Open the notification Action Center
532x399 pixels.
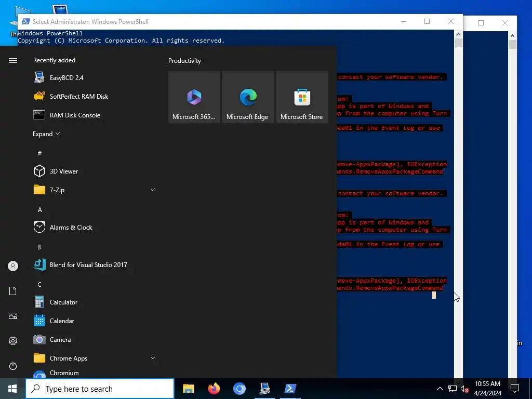(x=515, y=389)
